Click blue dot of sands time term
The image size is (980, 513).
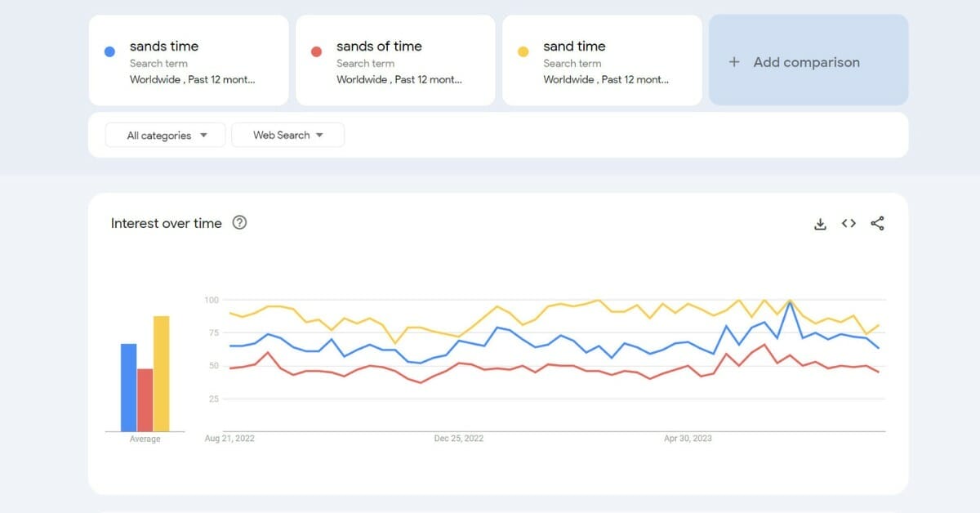[x=110, y=52]
